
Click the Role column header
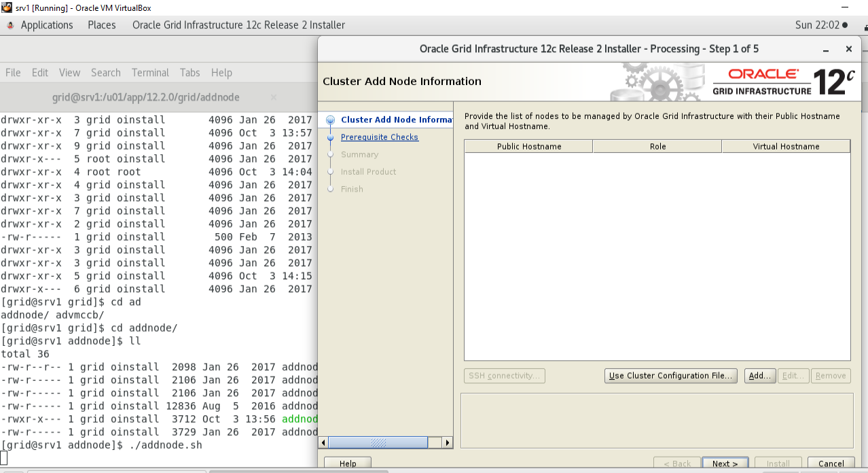pos(657,146)
